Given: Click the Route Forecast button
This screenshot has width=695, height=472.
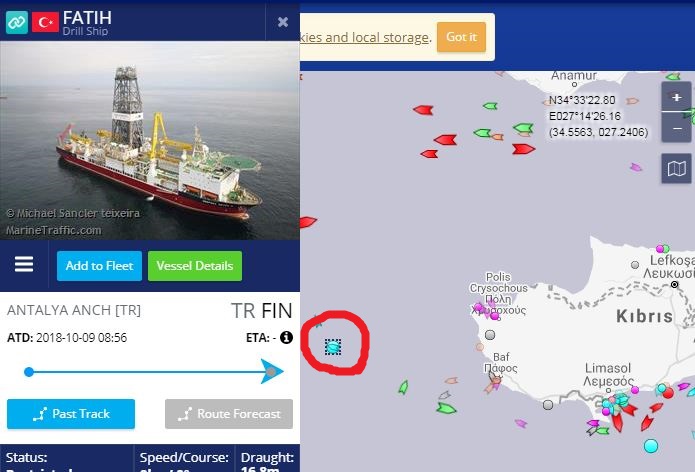Looking at the screenshot, I should (x=229, y=414).
